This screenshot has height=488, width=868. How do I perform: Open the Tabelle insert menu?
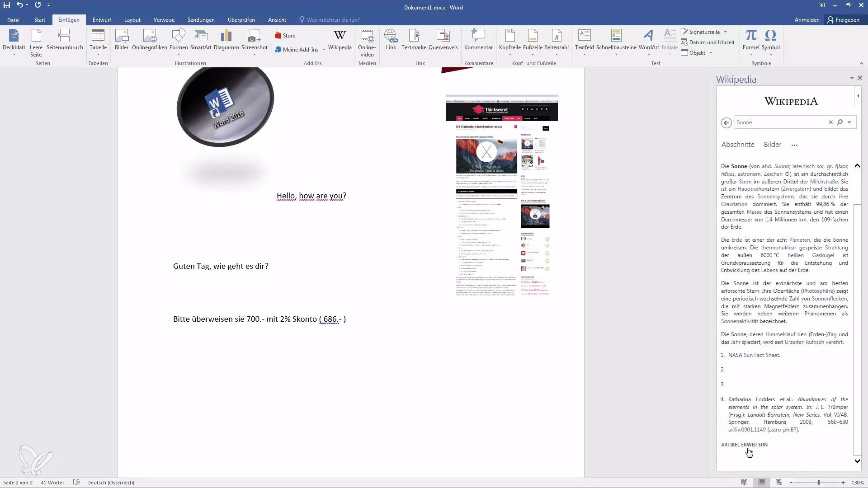tap(98, 42)
